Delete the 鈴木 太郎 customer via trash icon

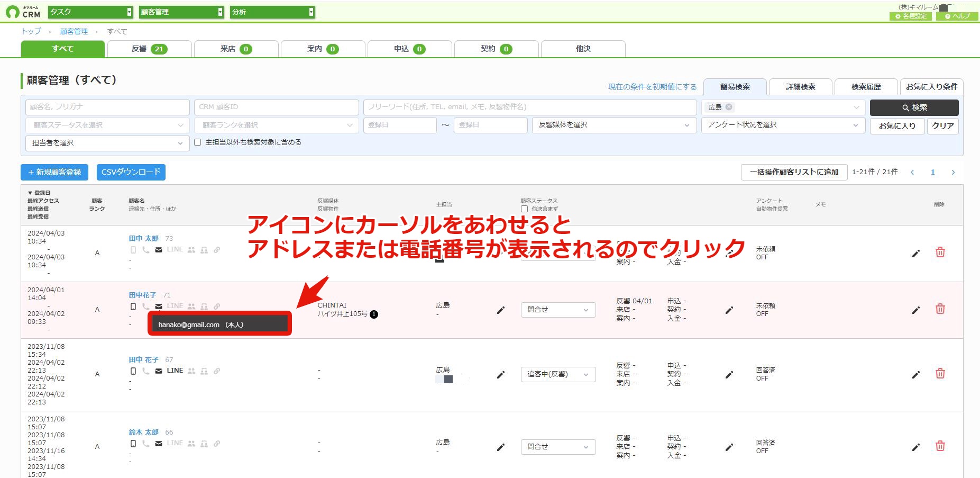click(x=940, y=446)
